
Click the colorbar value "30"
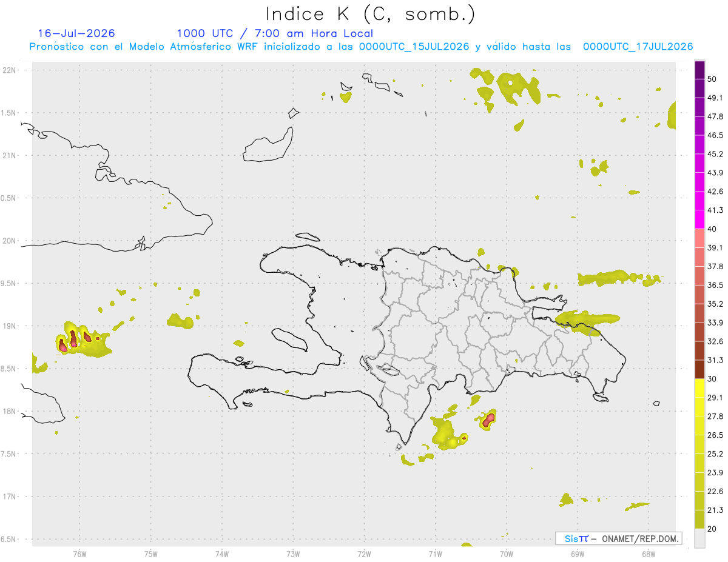pyautogui.click(x=712, y=379)
